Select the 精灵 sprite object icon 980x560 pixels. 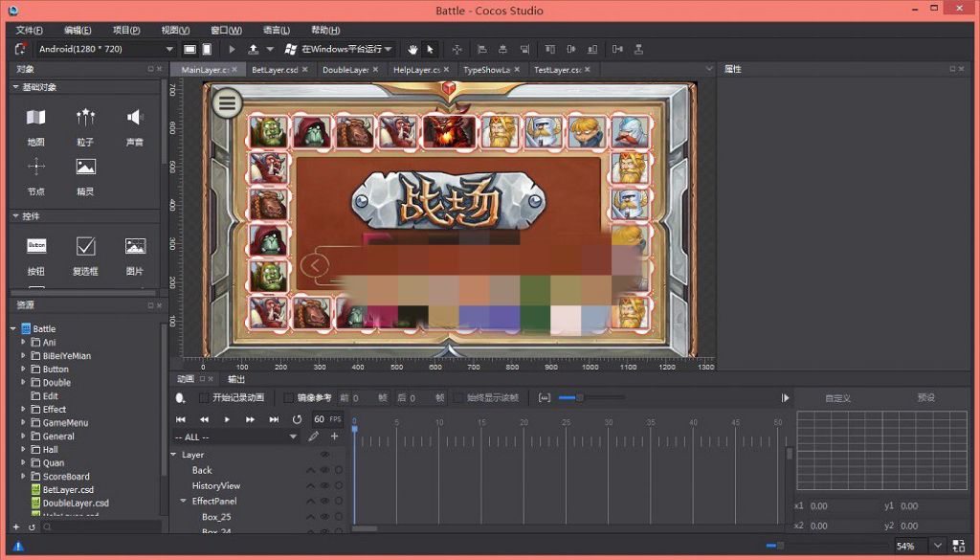pyautogui.click(x=85, y=167)
